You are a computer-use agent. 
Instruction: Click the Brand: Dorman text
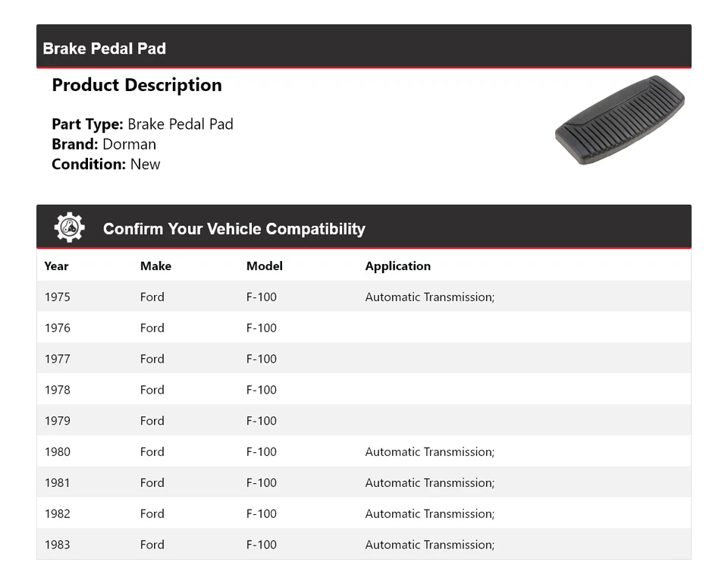pyautogui.click(x=104, y=144)
